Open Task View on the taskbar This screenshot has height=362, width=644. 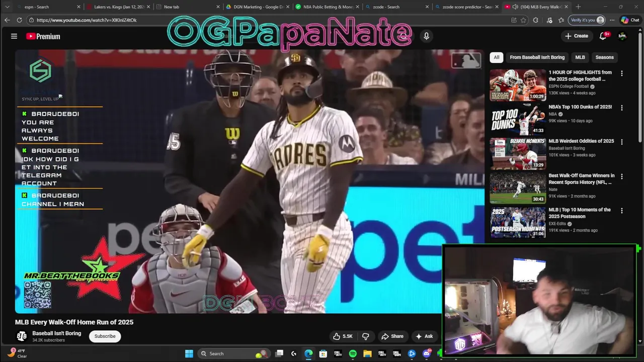coord(279,353)
